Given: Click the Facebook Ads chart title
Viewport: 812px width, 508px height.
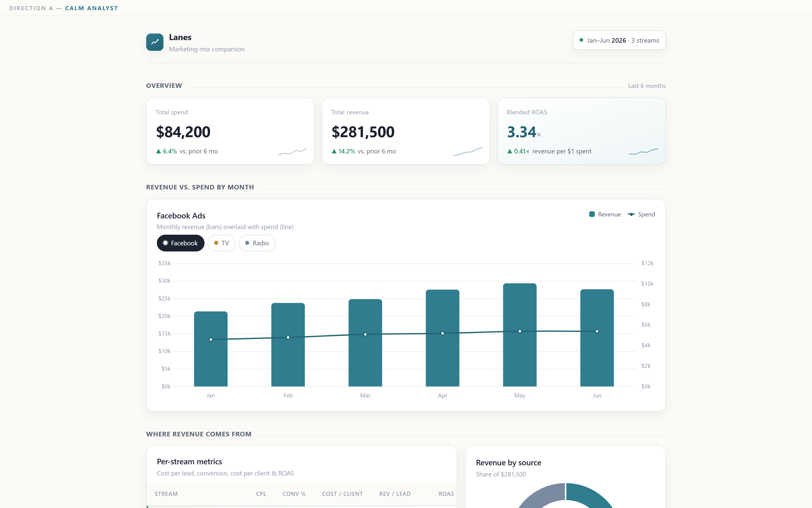Looking at the screenshot, I should click(181, 216).
